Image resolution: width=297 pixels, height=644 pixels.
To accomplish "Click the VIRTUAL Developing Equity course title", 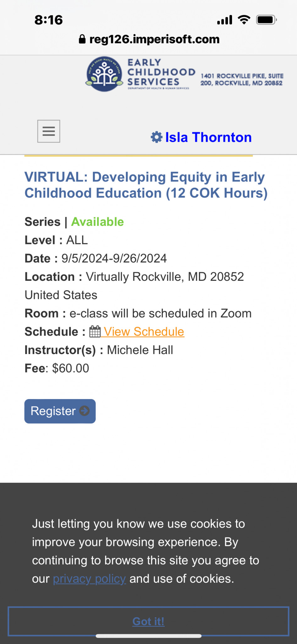I will [146, 185].
